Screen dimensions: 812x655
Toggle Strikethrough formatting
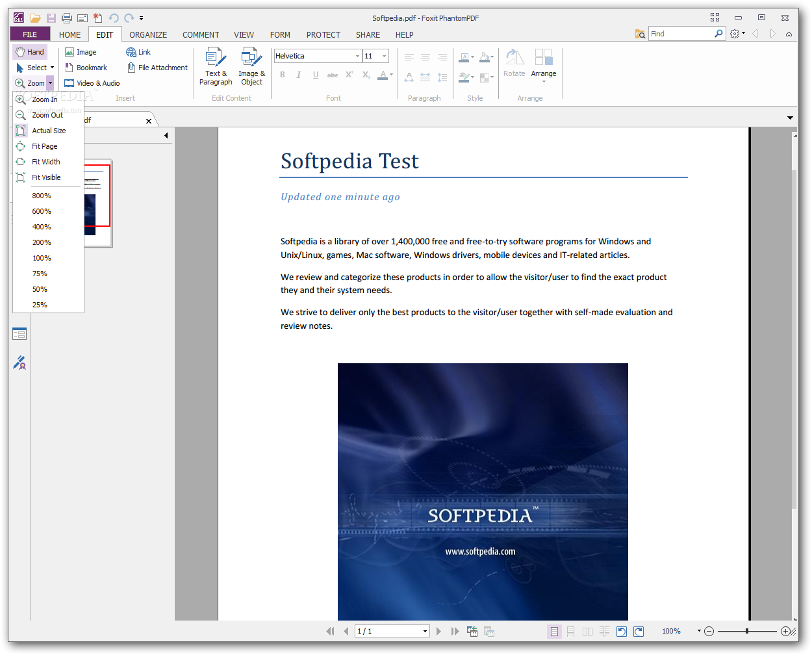click(333, 75)
